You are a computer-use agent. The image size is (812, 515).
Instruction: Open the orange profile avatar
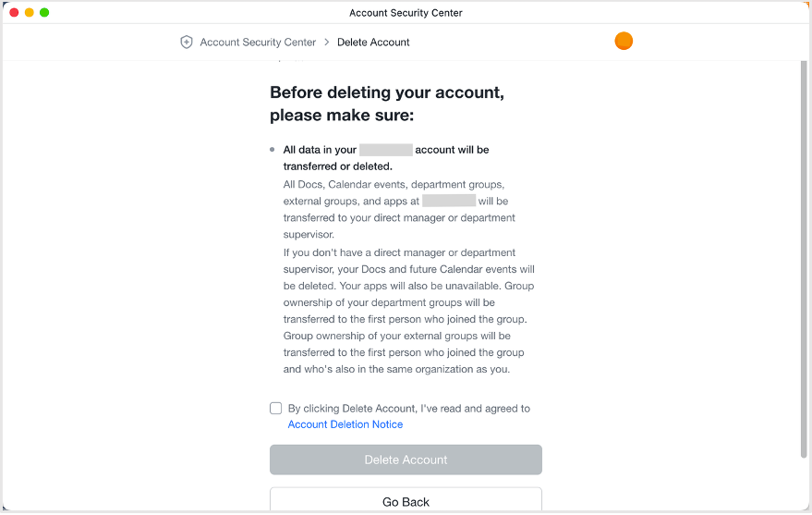click(624, 42)
